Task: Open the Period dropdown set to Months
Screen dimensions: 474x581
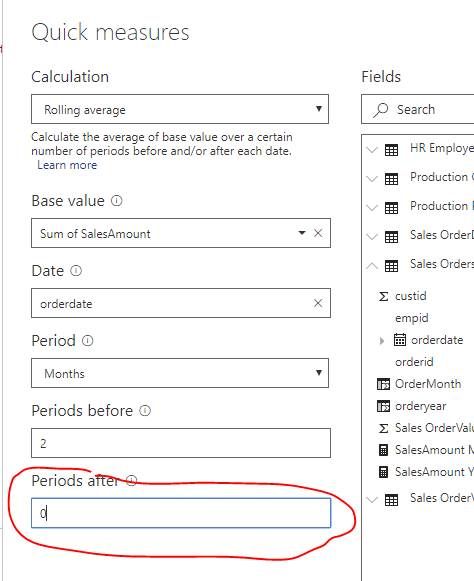Action: point(180,373)
